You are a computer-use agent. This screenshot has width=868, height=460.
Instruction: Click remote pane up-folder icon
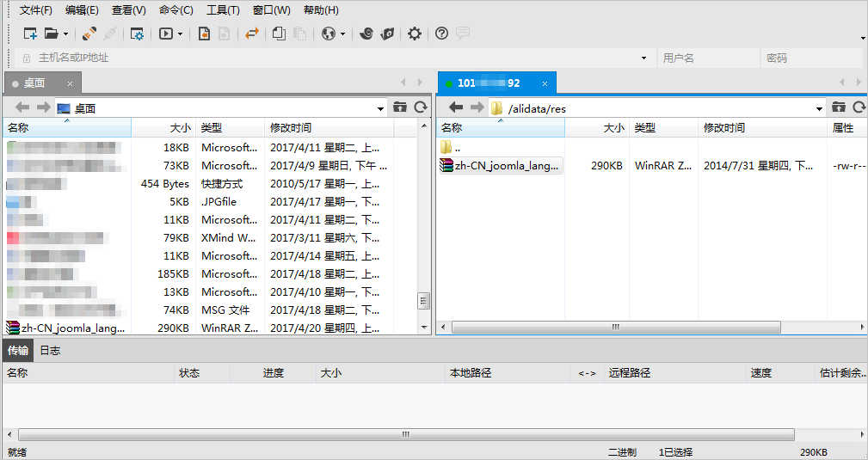839,107
